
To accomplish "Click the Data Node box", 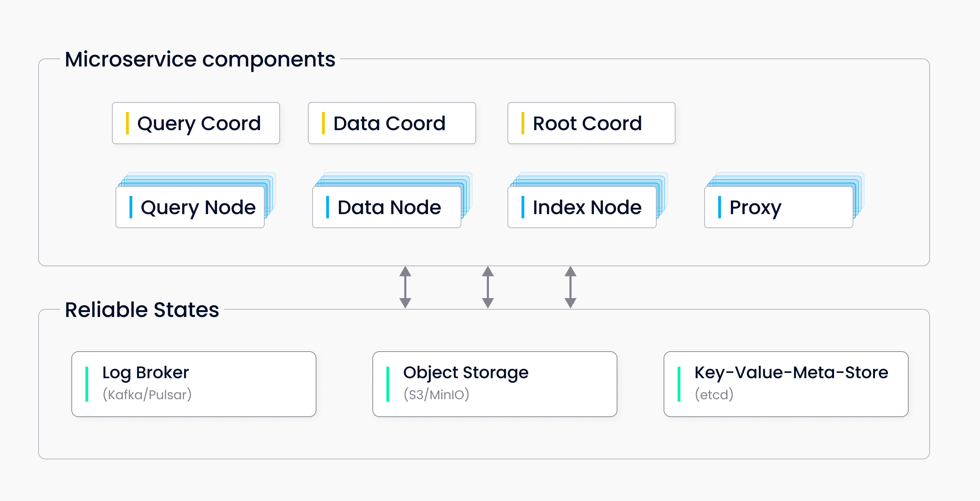I will [386, 207].
